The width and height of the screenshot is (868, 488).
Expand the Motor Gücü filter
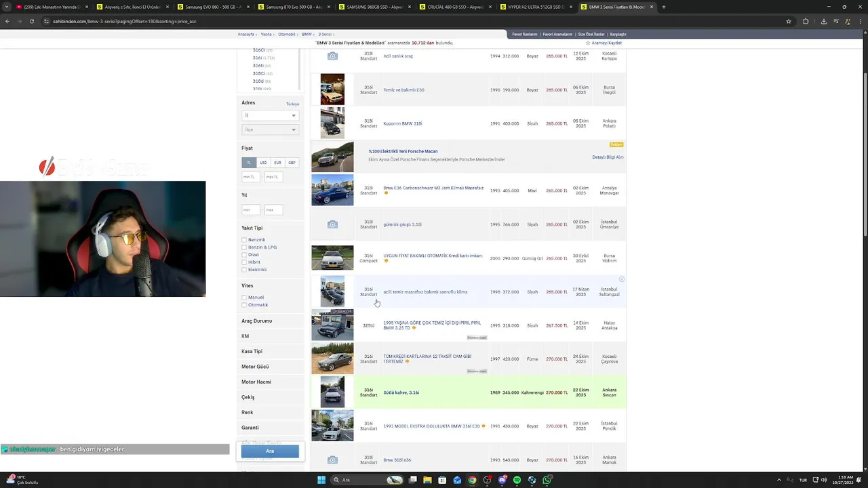(255, 367)
